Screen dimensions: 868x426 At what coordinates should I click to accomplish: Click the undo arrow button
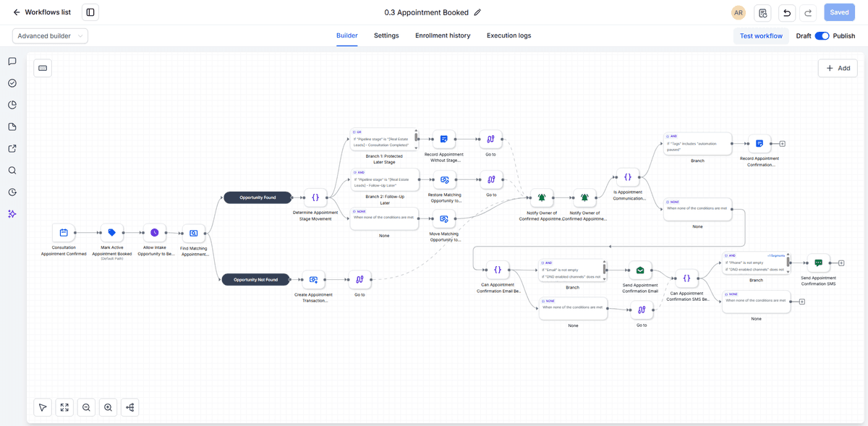(787, 12)
